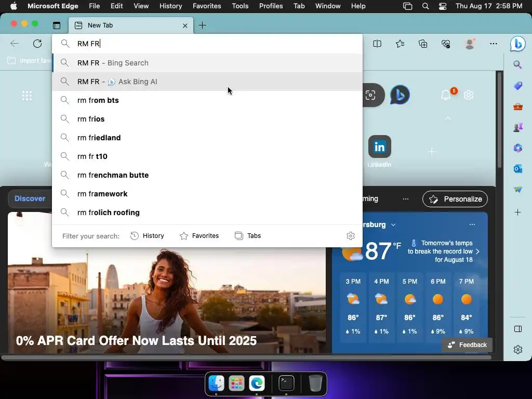Click sidebar Search magnifier icon
The height and width of the screenshot is (399, 532).
pos(517,64)
